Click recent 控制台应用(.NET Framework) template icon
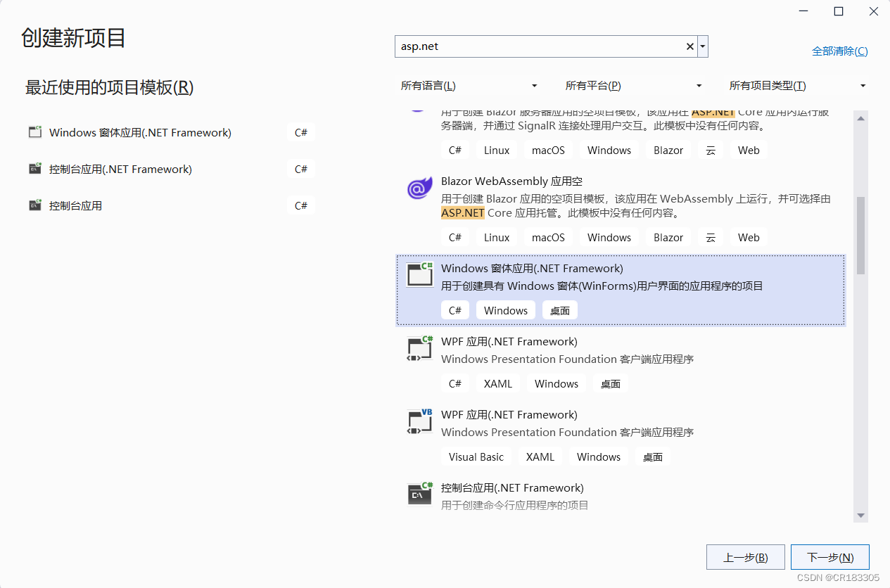The image size is (890, 588). pos(35,169)
